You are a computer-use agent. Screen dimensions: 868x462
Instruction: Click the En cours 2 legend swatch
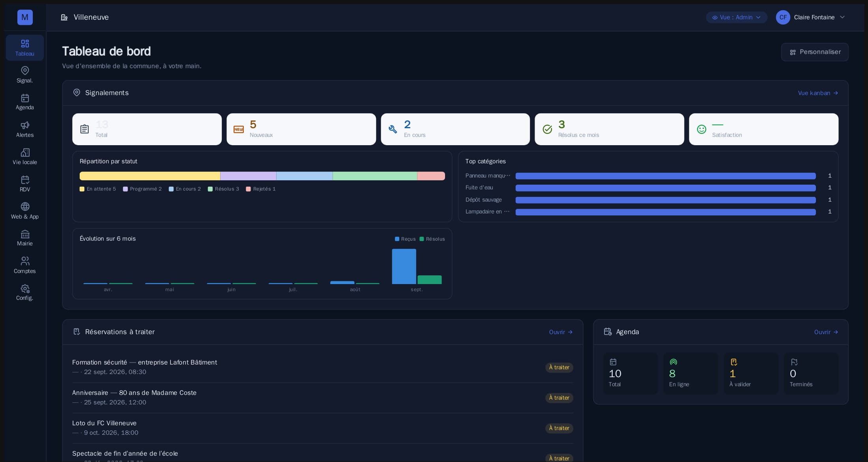[x=171, y=189]
